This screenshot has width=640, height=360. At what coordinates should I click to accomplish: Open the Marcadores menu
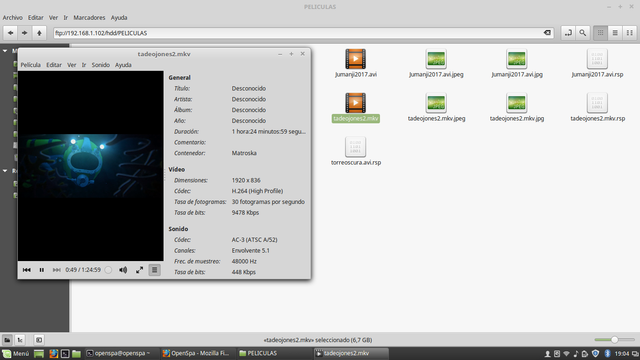point(89,18)
